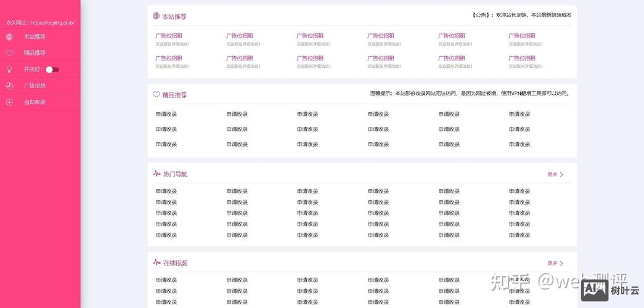Open 精品推荐 in the sidebar menu
Image resolution: width=644 pixels, height=308 pixels.
coord(35,53)
